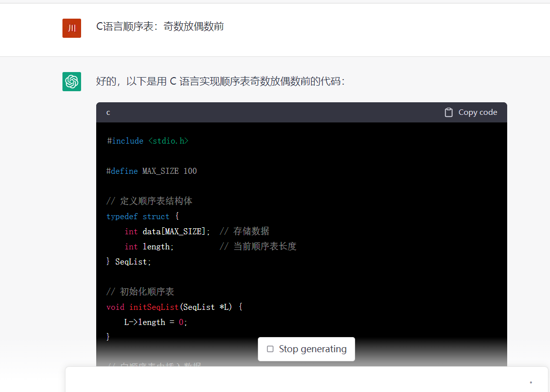
Task: Click the '#include <stdio.h>' code line
Action: tap(148, 141)
